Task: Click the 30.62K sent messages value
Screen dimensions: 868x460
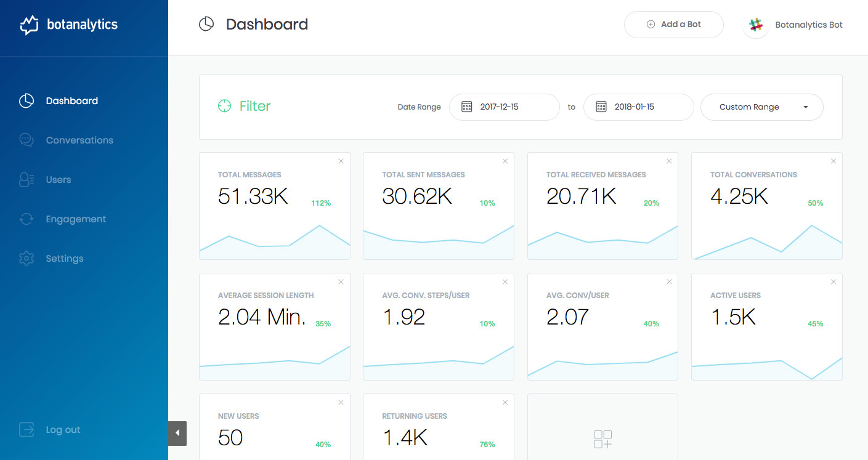Action: (x=417, y=196)
